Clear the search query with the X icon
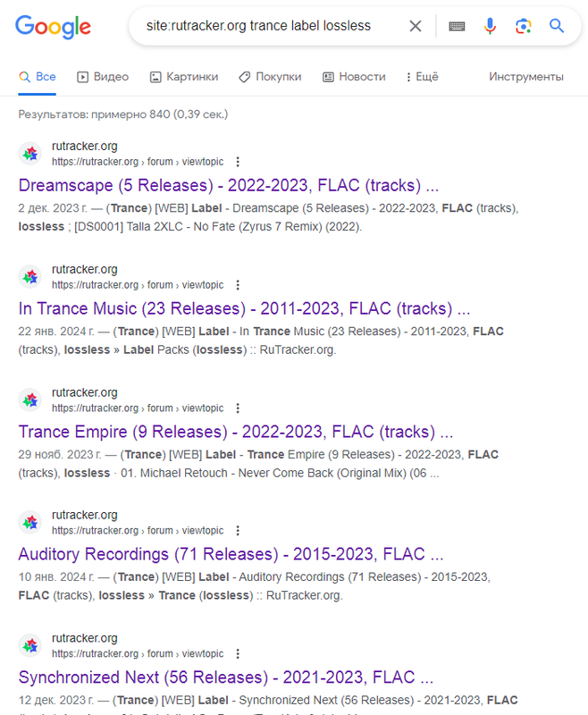The image size is (588, 715). (416, 26)
